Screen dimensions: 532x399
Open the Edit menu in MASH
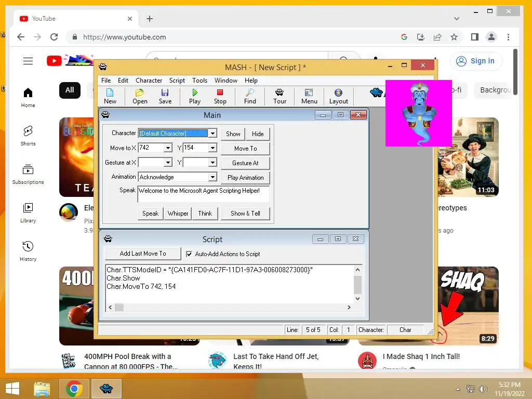tap(123, 81)
